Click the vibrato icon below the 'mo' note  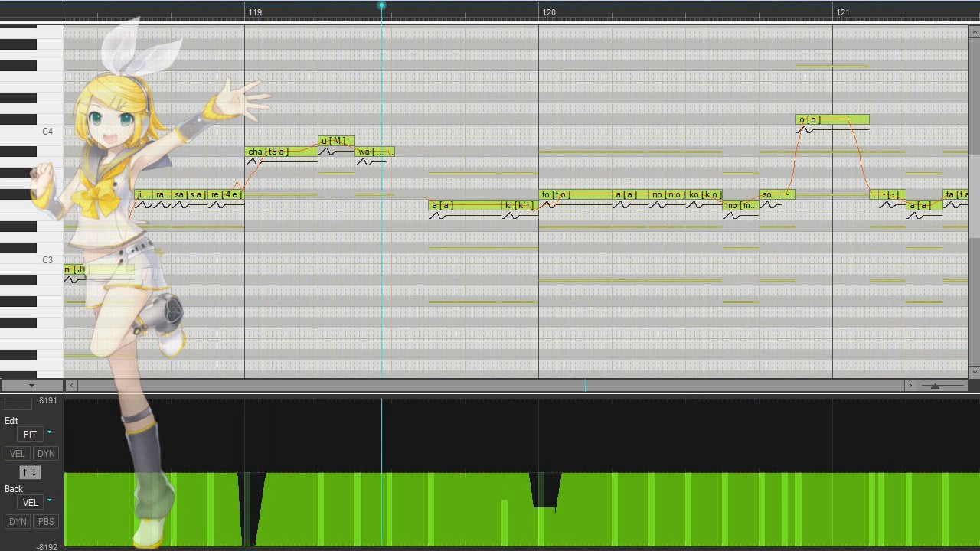[x=732, y=216]
